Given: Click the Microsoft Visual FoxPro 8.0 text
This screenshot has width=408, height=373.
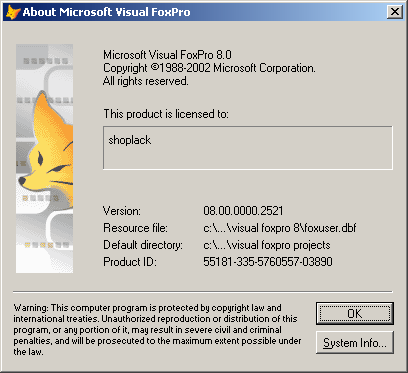Looking at the screenshot, I should point(167,55).
